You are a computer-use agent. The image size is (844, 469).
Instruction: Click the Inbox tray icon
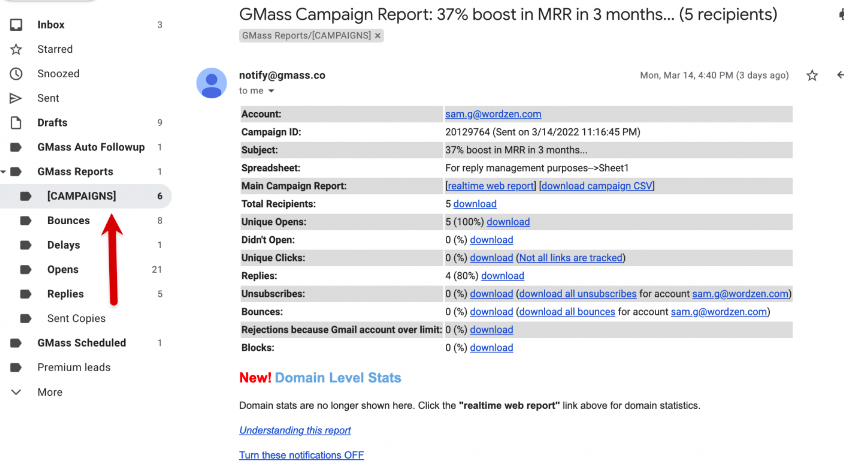coord(16,25)
